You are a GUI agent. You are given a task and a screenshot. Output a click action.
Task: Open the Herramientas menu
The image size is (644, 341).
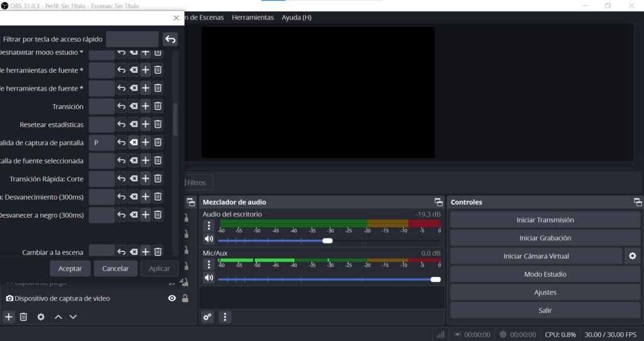253,18
